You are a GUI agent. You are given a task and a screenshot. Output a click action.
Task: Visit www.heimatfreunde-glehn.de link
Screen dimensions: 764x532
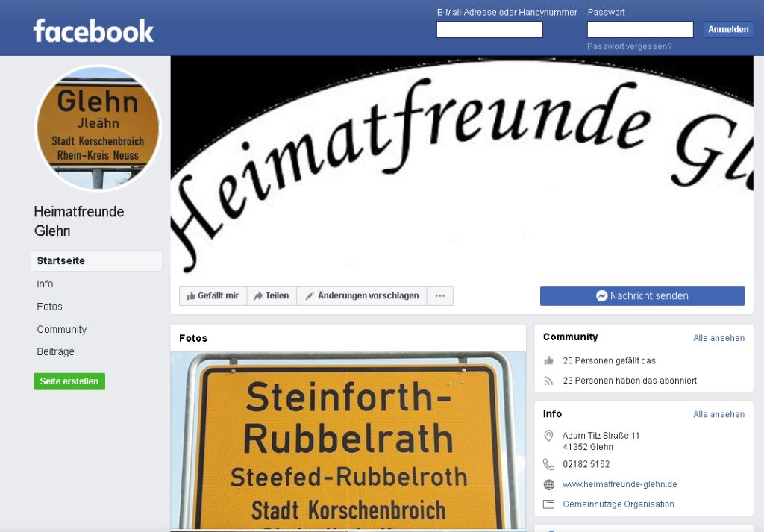[620, 484]
